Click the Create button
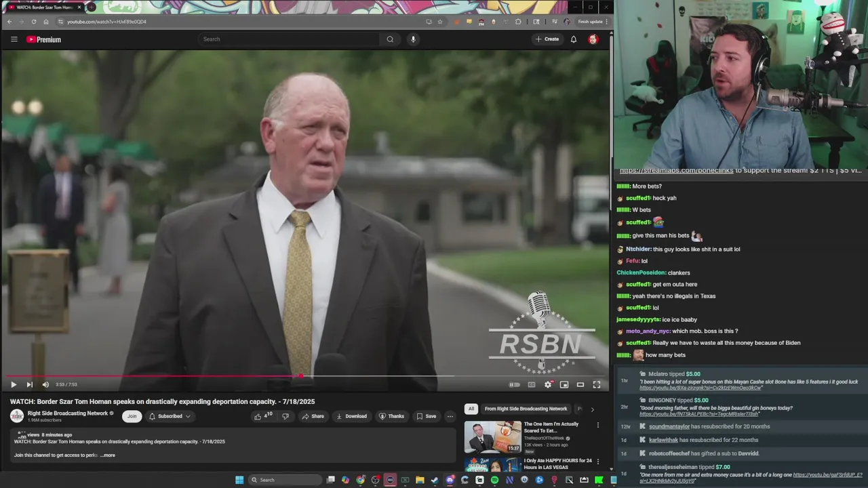 [547, 39]
